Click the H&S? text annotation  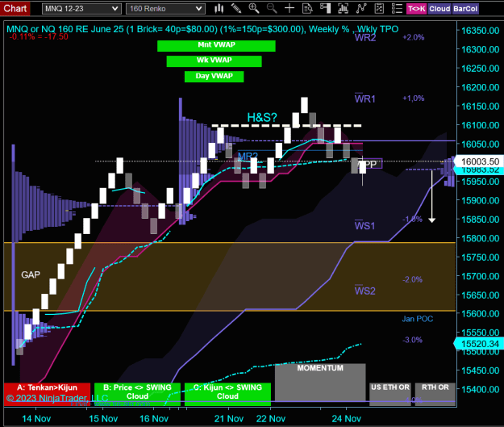coord(262,118)
